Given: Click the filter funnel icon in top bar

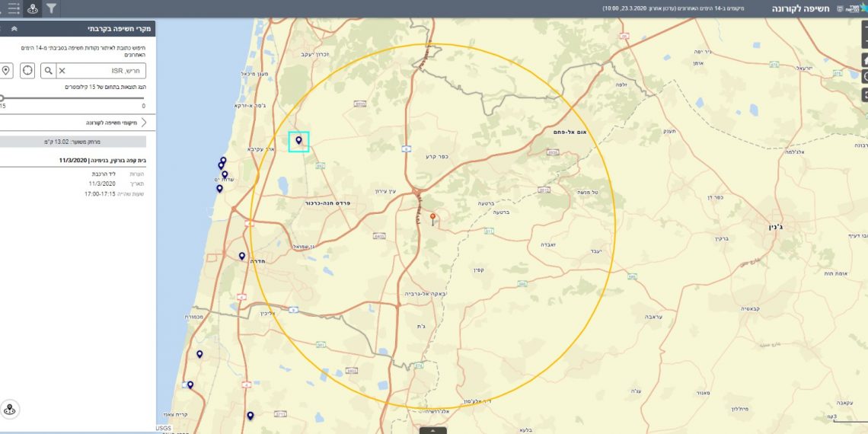Looking at the screenshot, I should (x=51, y=8).
